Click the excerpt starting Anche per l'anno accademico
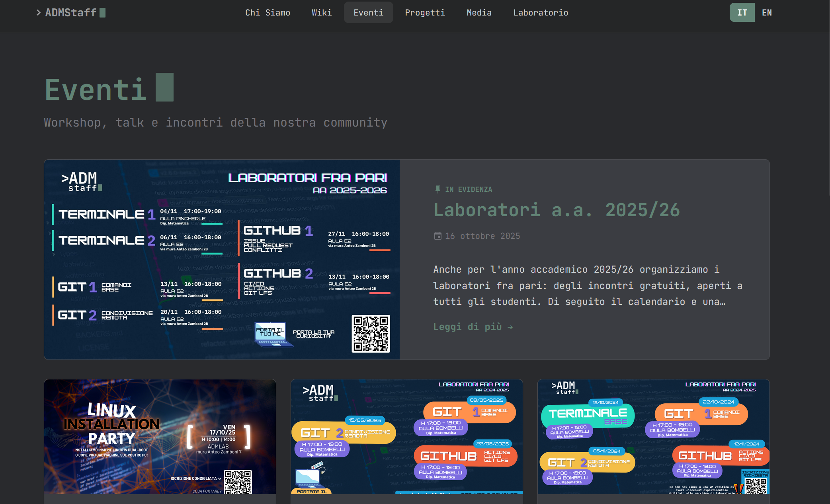Viewport: 830px width, 504px height. (x=588, y=285)
